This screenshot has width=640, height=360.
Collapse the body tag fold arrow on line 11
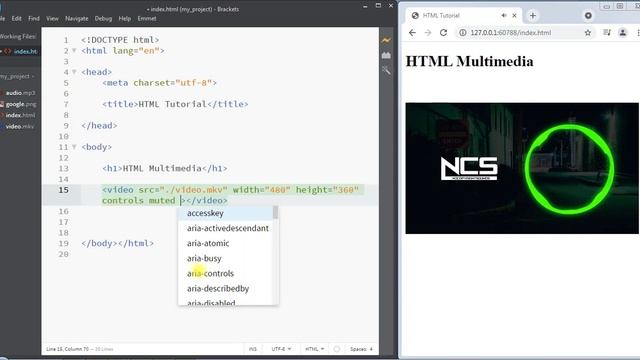(x=74, y=147)
